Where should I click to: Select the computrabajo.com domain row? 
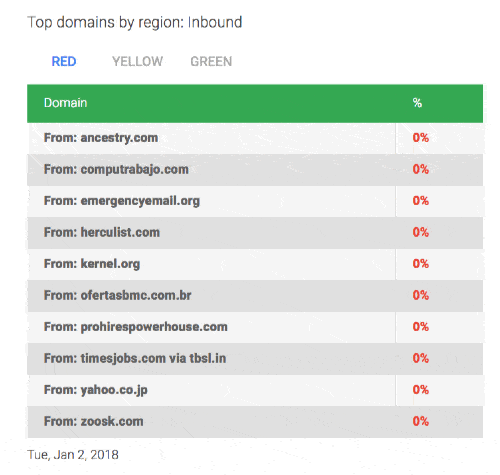tap(255, 170)
